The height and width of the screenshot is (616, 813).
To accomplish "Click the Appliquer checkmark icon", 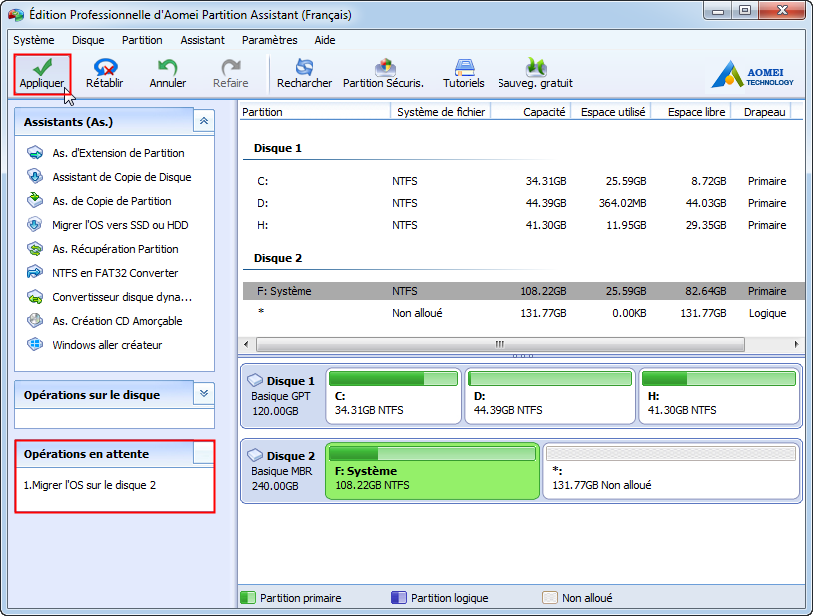I will point(42,67).
